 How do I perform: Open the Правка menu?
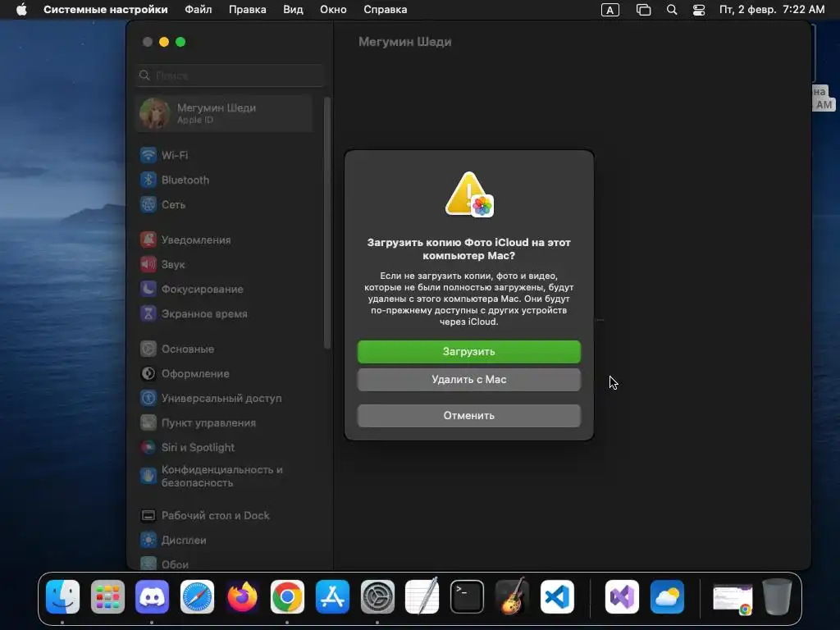point(248,10)
